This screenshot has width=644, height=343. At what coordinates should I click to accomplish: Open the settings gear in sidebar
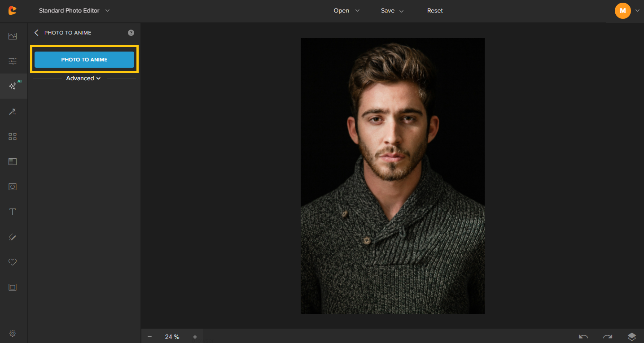13,333
